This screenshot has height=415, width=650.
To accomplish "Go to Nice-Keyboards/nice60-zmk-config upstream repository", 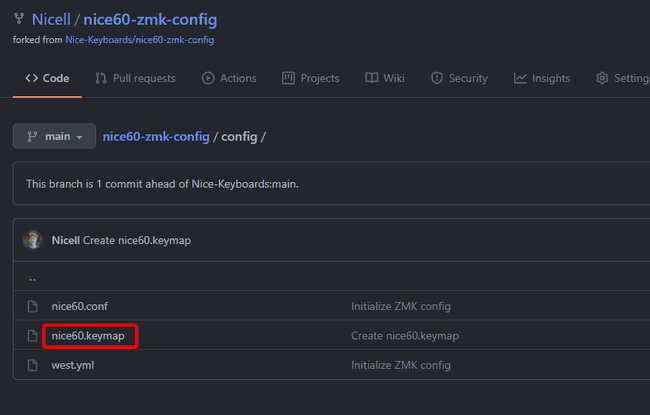I will coord(139,40).
